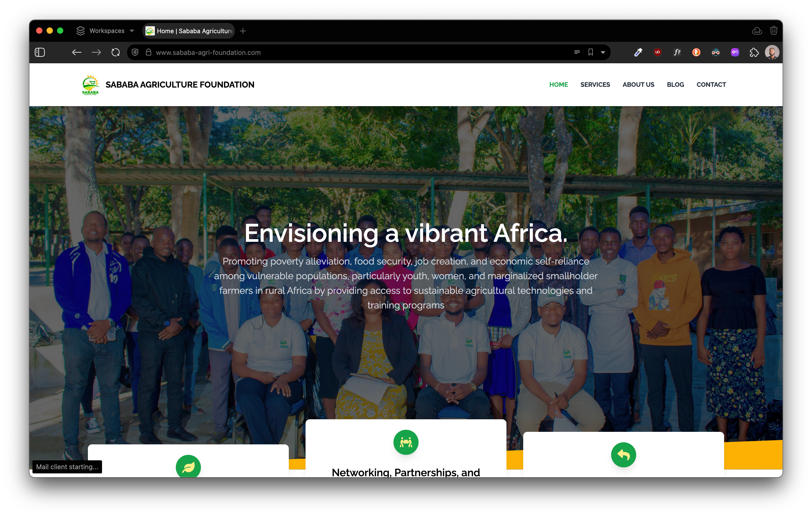Click the padlock site security icon
The width and height of the screenshot is (812, 516).
148,52
